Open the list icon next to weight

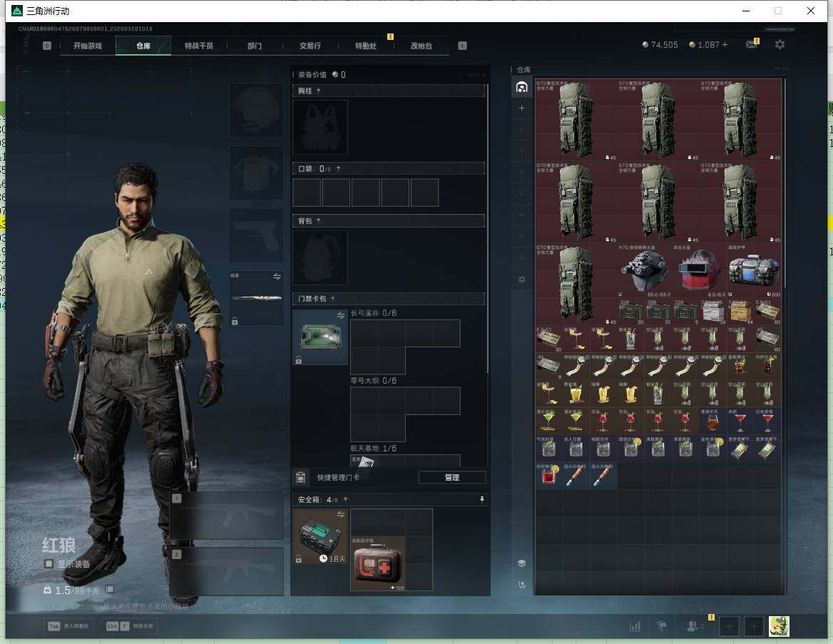[109, 589]
